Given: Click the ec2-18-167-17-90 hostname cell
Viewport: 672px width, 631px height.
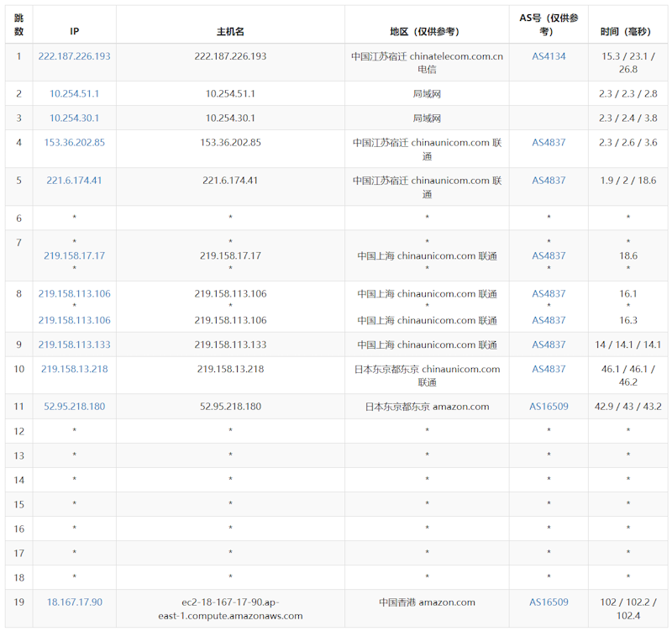Looking at the screenshot, I should point(230,608).
